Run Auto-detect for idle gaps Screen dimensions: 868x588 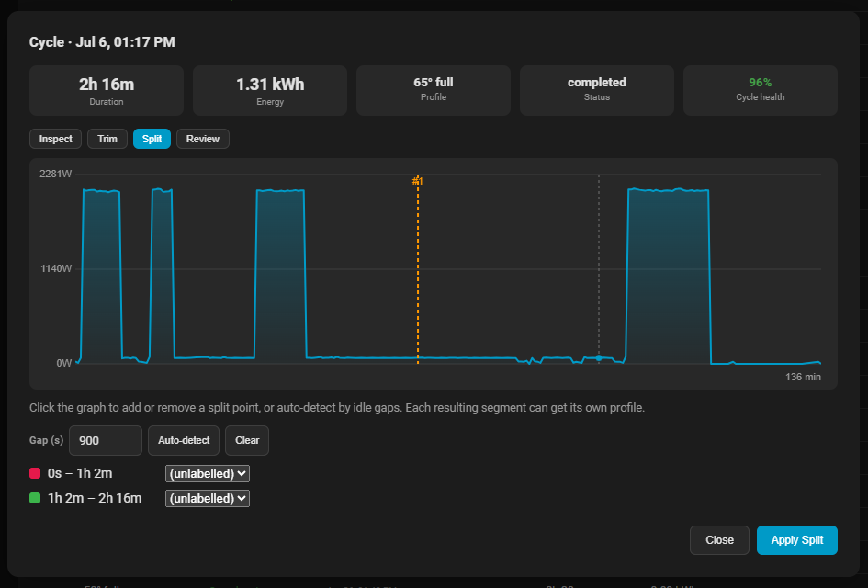(x=184, y=441)
